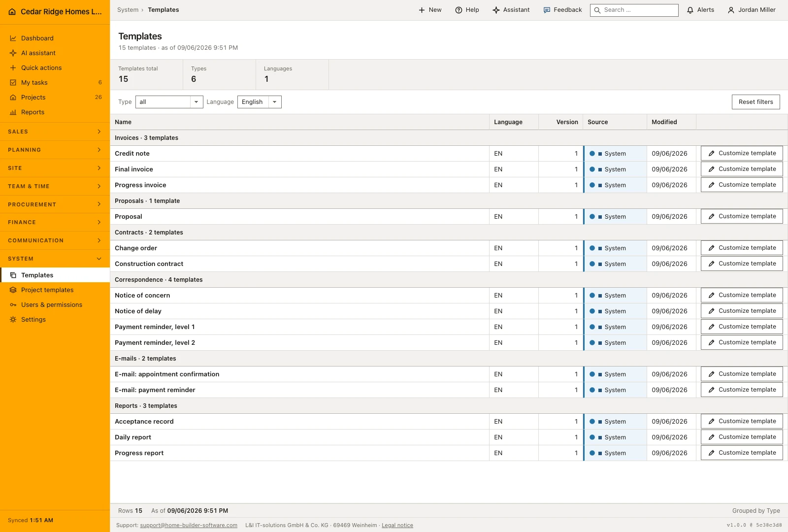
Task: Expand the PLANNING sidebar section
Action: pos(55,150)
